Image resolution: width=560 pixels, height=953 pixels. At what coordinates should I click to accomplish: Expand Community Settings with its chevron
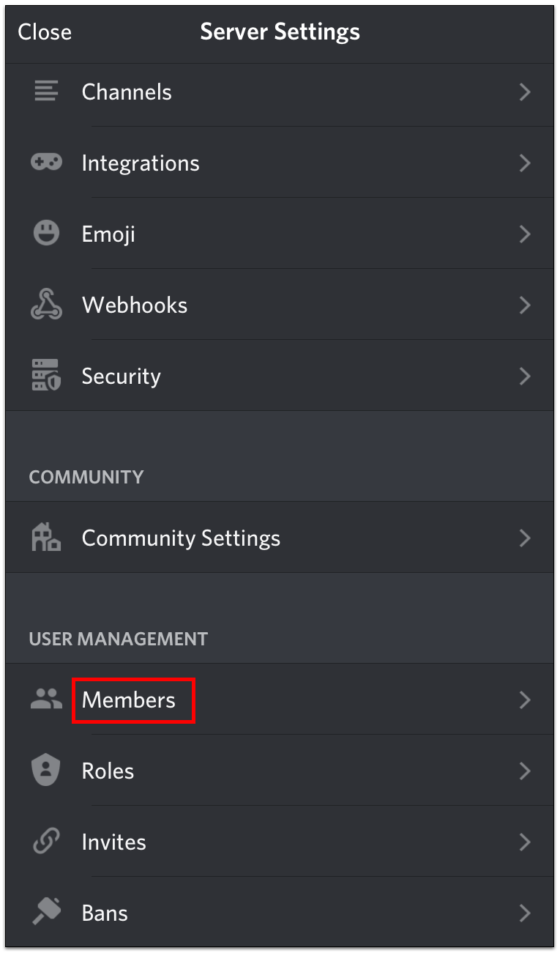[525, 538]
